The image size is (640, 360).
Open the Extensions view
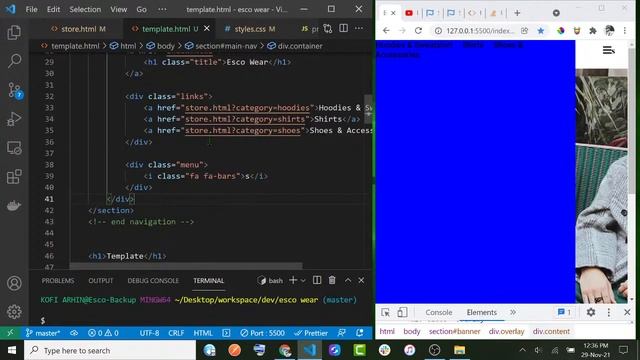pos(14,177)
